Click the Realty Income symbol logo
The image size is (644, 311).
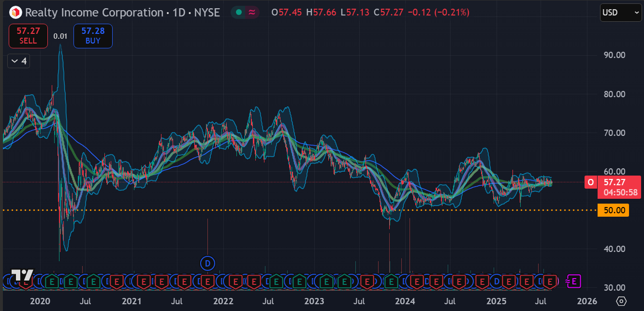[16, 12]
